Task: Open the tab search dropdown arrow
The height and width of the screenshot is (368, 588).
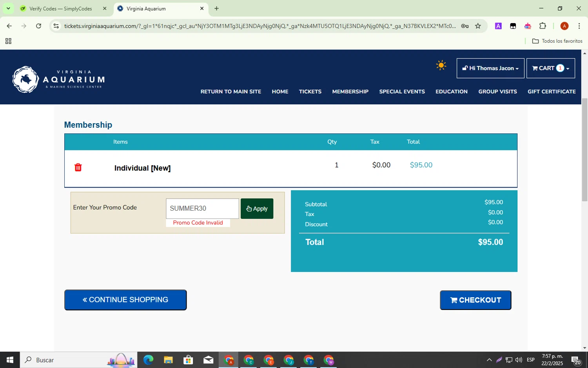Action: (8, 8)
